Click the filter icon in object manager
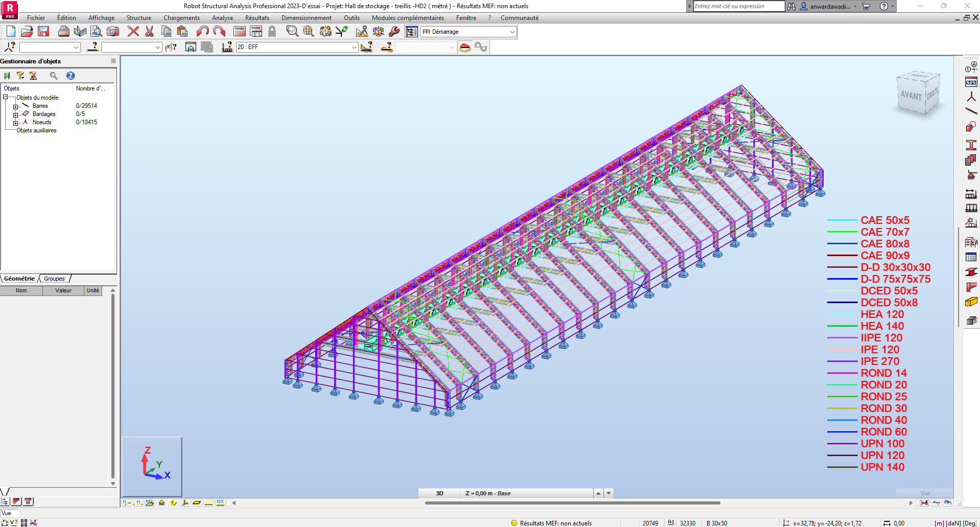This screenshot has height=527, width=980. tap(20, 76)
